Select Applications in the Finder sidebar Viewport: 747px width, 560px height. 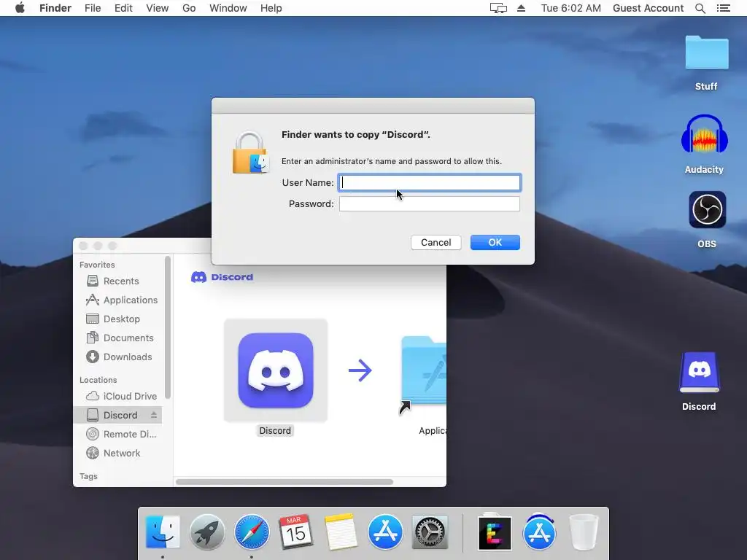(x=118, y=300)
